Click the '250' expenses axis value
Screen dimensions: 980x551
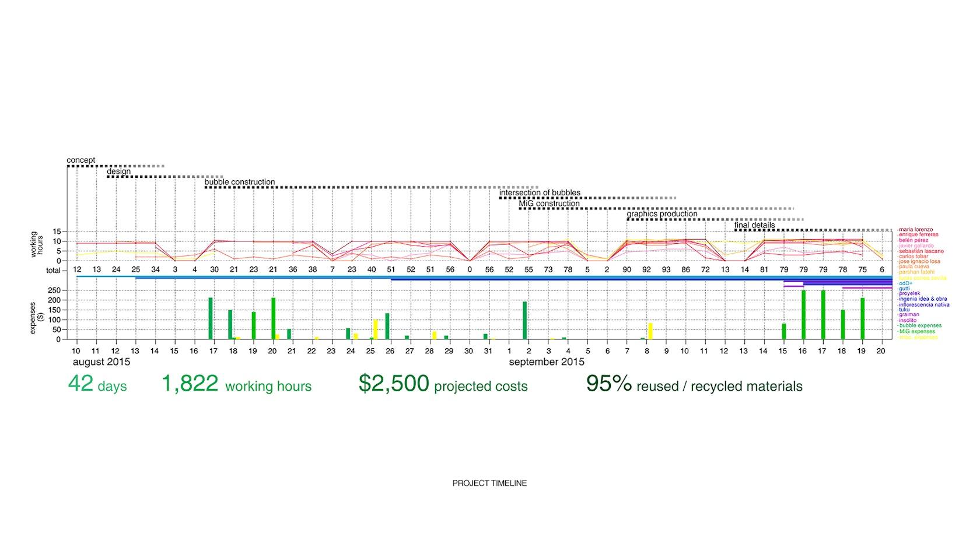coord(55,290)
